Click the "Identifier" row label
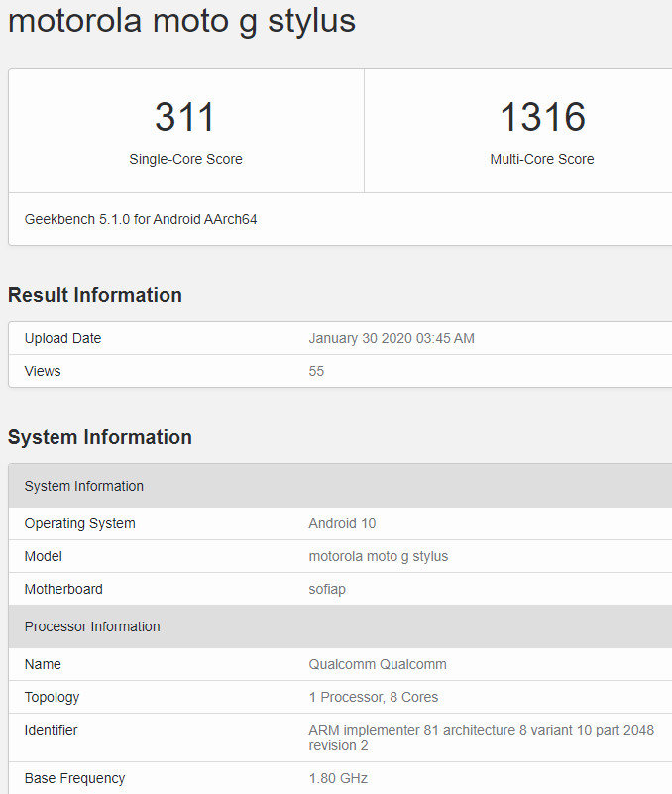Screen dimensions: 672x794 [51, 730]
